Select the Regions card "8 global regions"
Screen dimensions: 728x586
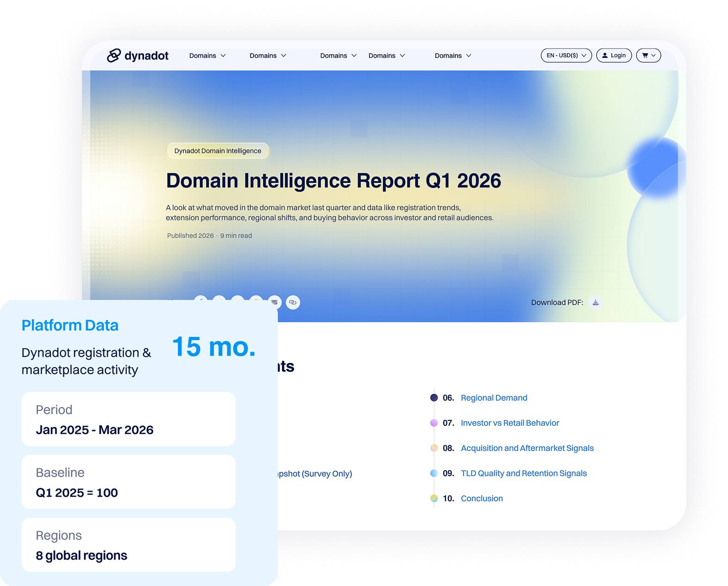[128, 545]
